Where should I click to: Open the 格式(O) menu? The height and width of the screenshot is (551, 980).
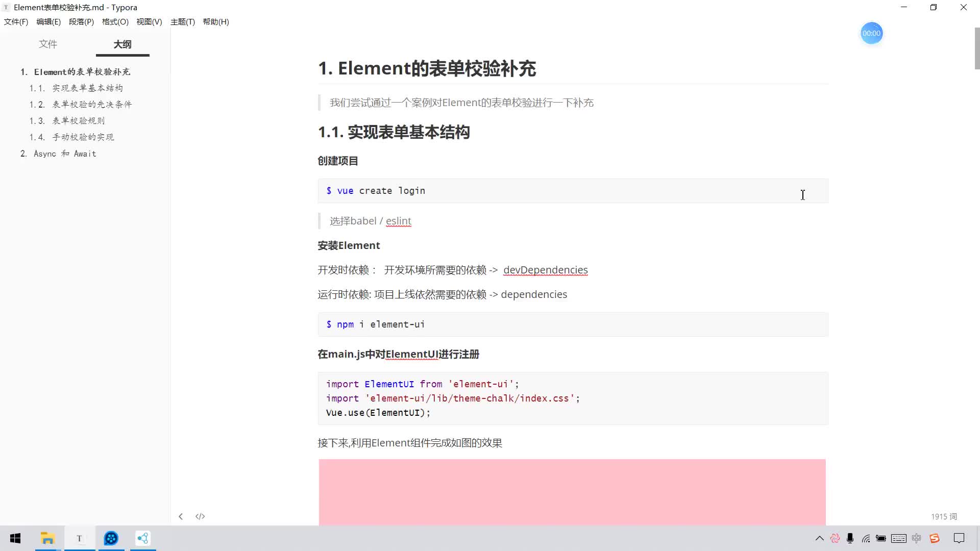[115, 22]
